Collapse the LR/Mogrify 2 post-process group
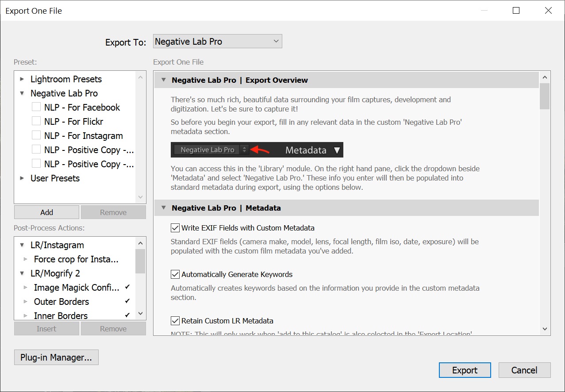Screen dimensions: 565x392 coord(22,273)
